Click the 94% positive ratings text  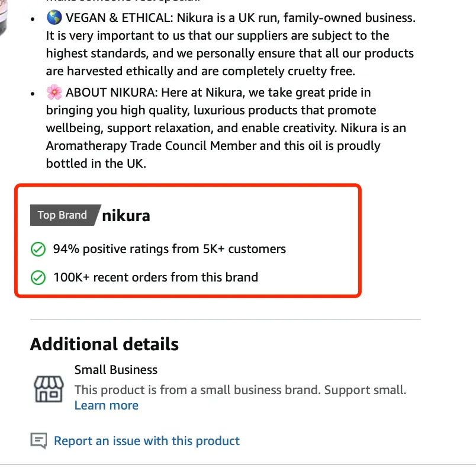click(169, 250)
